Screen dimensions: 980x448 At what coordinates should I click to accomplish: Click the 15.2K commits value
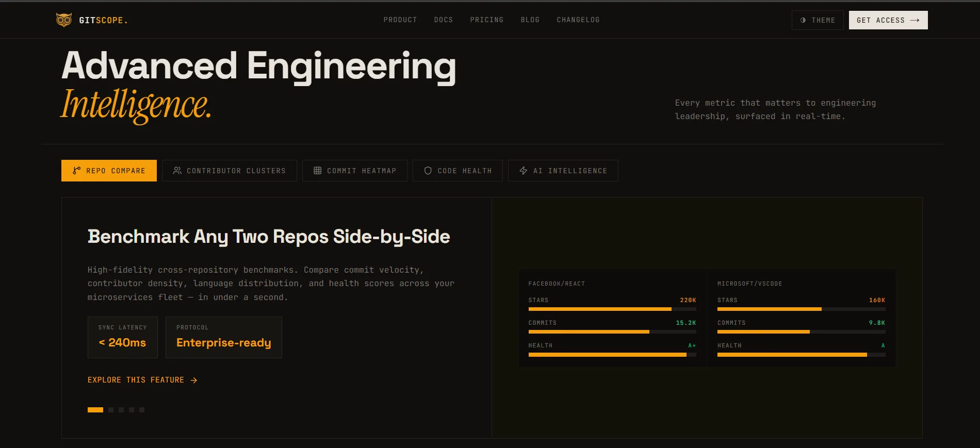pyautogui.click(x=686, y=323)
